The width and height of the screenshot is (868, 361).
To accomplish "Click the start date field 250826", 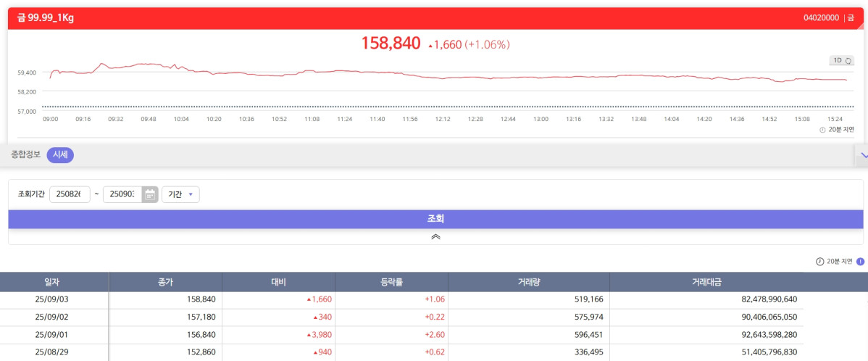I will [70, 194].
